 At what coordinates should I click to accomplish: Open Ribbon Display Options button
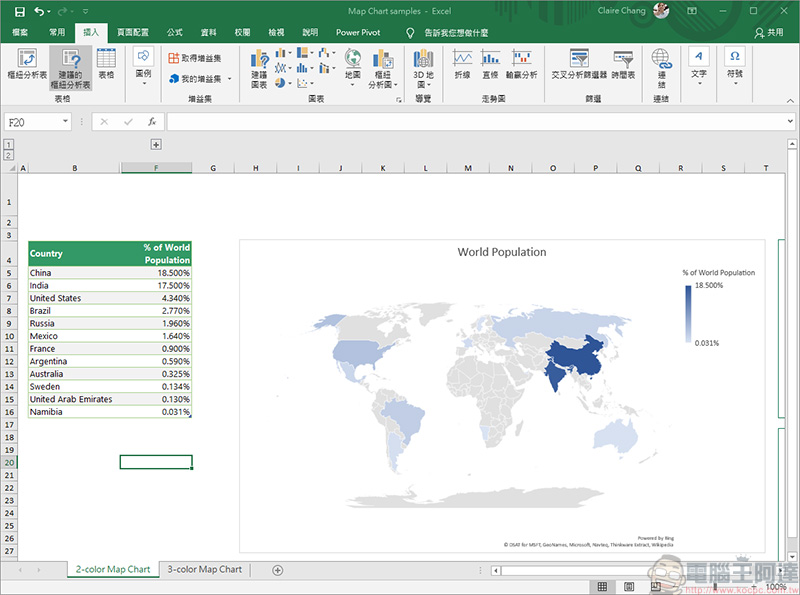pyautogui.click(x=692, y=11)
